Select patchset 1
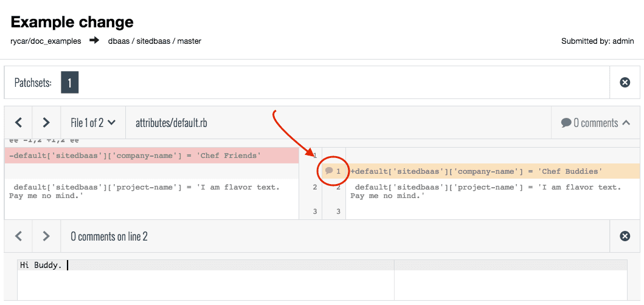Screen dimensions: 644x305 click(69, 83)
